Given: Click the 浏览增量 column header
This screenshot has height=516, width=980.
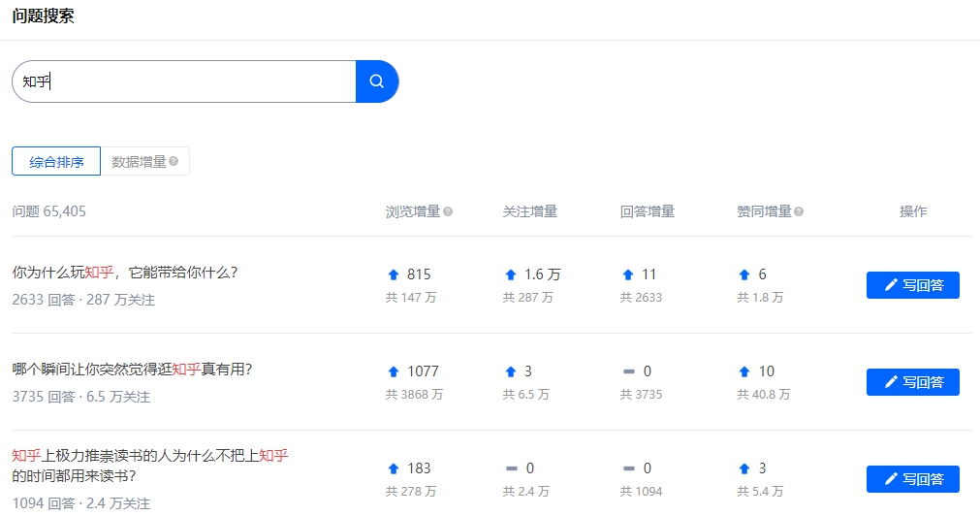Looking at the screenshot, I should pos(413,211).
